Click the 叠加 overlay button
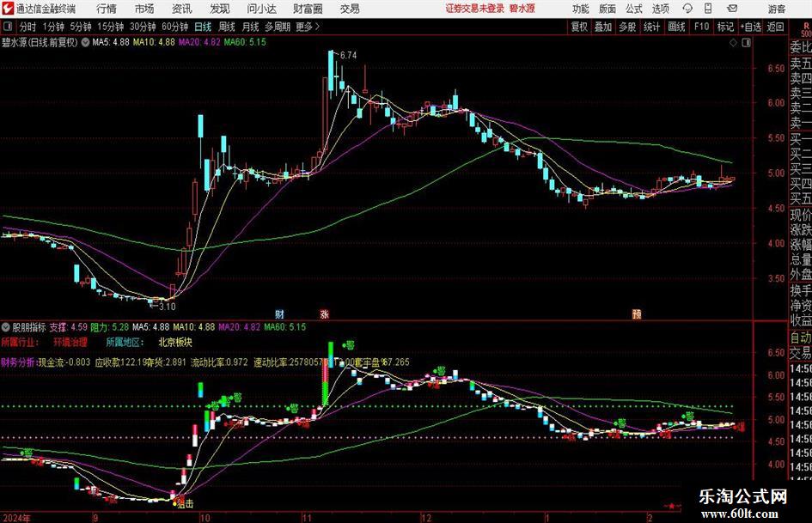 [603, 27]
